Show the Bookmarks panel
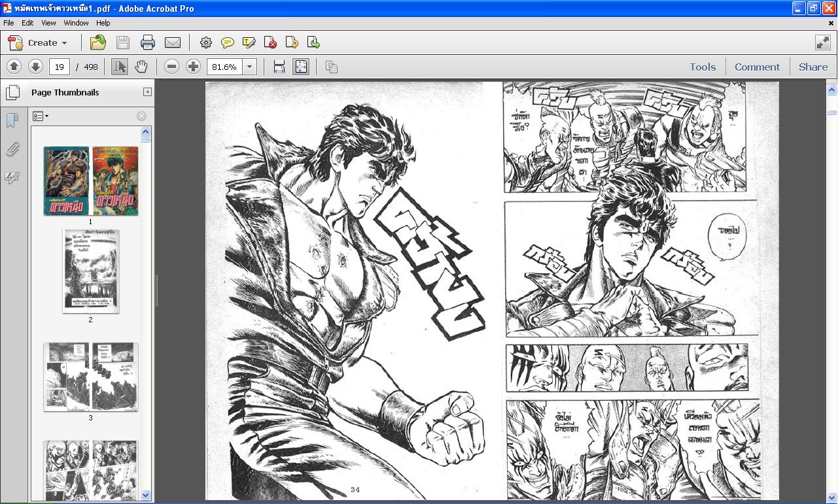 12,121
